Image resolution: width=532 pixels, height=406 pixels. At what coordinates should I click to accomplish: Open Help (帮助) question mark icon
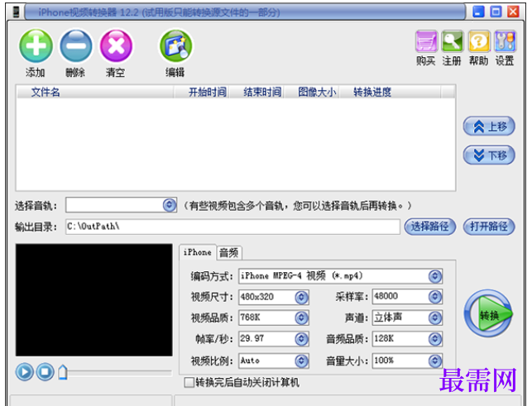[x=479, y=41]
